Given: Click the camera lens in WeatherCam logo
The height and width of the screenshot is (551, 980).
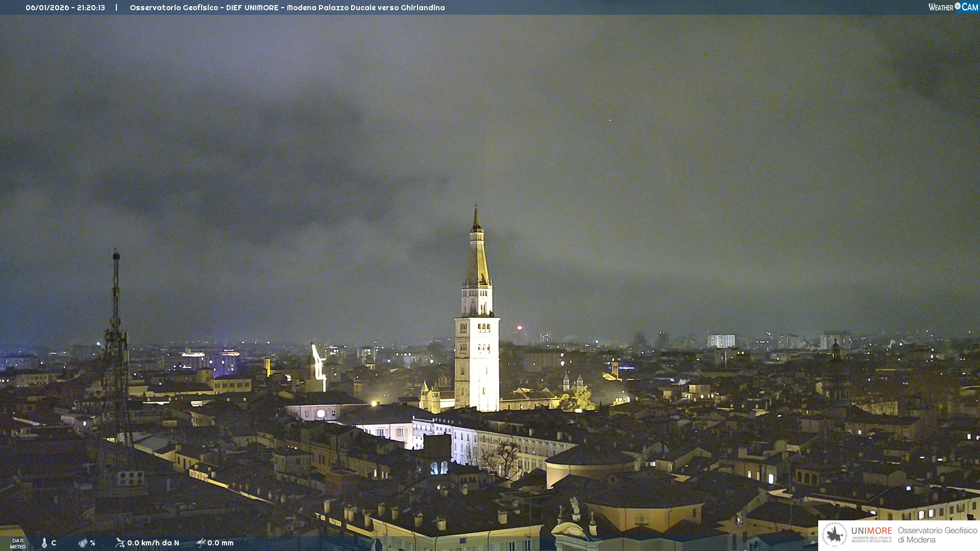Looking at the screenshot, I should tap(958, 6).
